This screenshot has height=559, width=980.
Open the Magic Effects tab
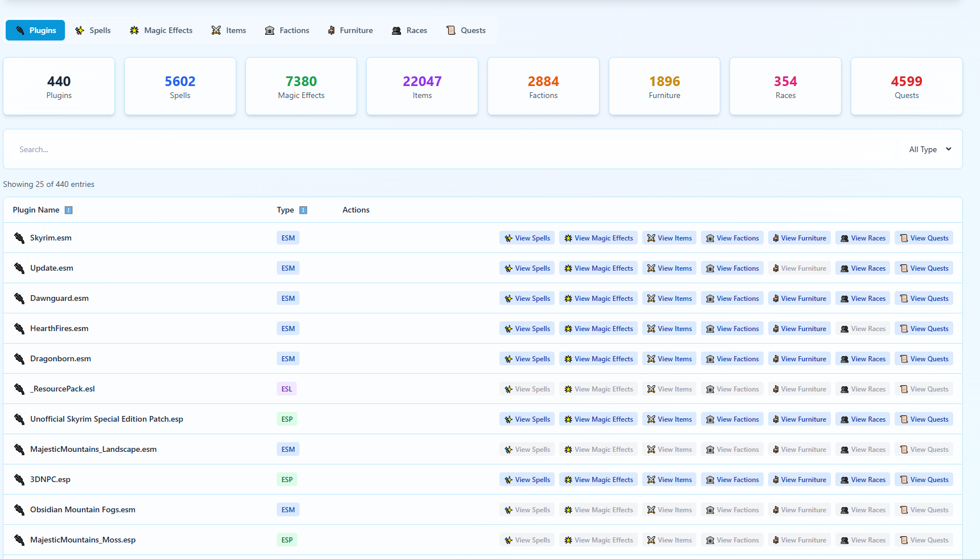(161, 30)
